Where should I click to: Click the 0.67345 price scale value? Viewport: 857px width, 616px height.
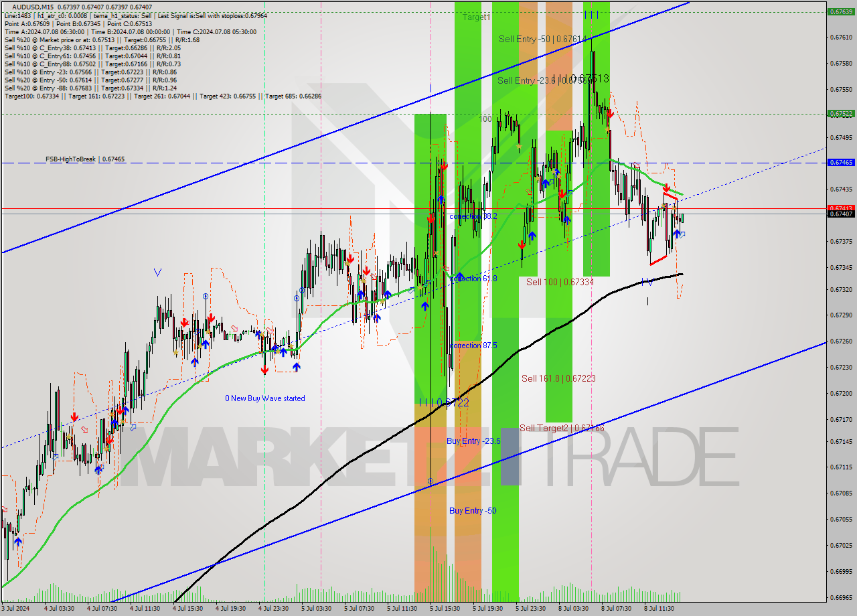coord(841,267)
